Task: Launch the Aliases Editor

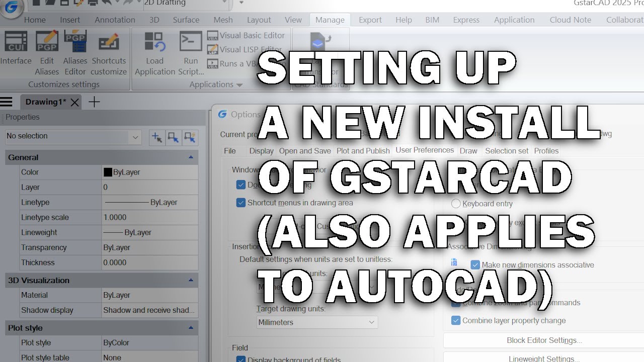Action: point(75,53)
